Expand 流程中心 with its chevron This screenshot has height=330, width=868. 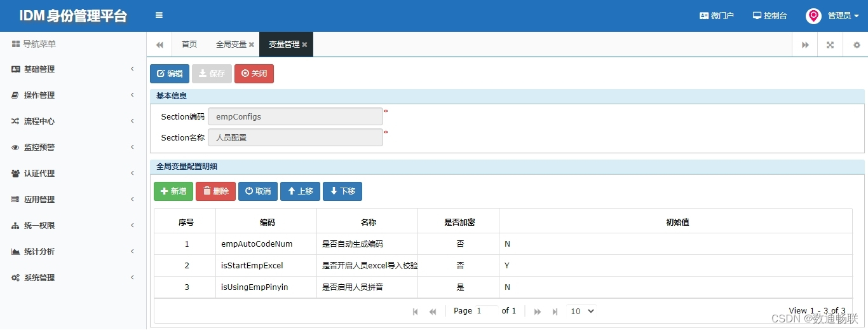click(132, 121)
